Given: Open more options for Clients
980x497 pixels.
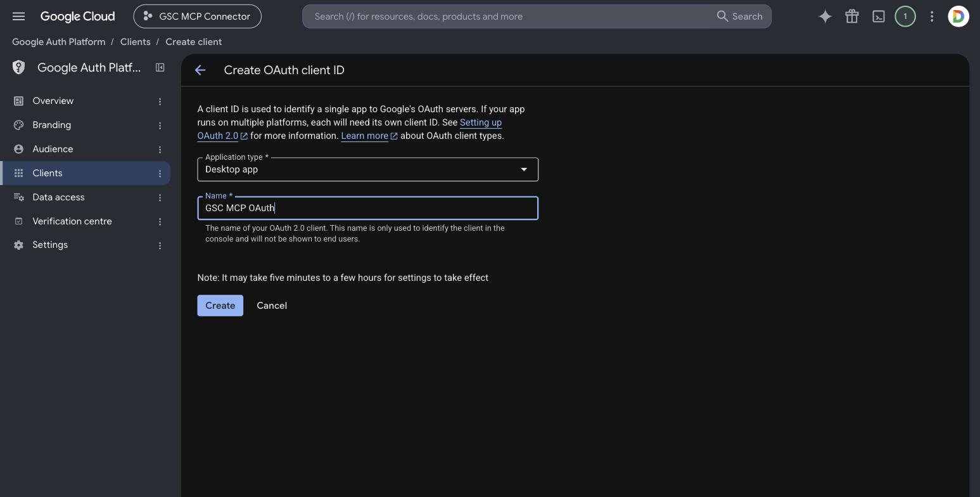Looking at the screenshot, I should click(x=160, y=174).
